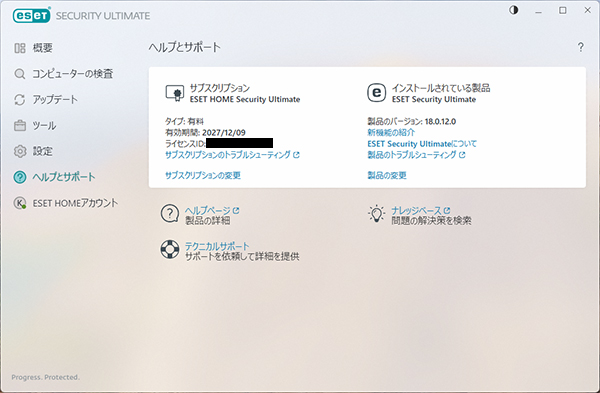Click the external-link icon after サブスクリプションのトラブルシューティング
The width and height of the screenshot is (600, 393).
click(x=296, y=155)
